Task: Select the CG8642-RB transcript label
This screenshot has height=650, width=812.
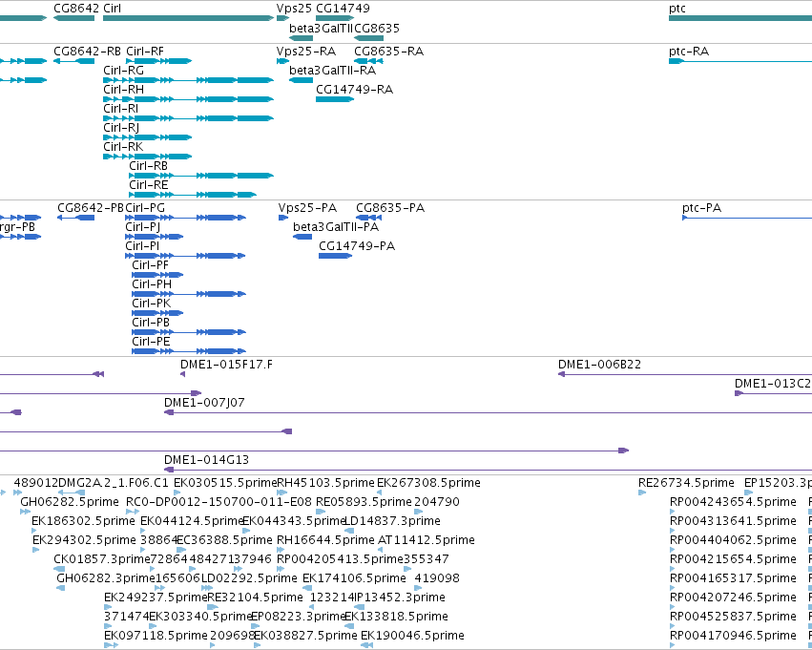Action: (88, 52)
